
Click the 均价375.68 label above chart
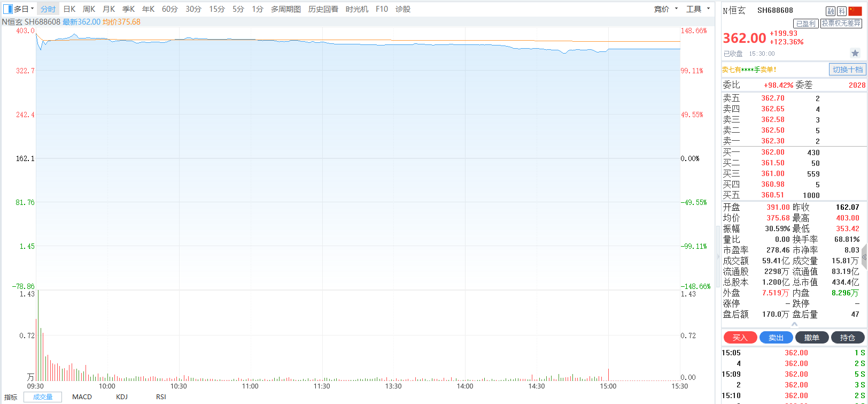121,22
